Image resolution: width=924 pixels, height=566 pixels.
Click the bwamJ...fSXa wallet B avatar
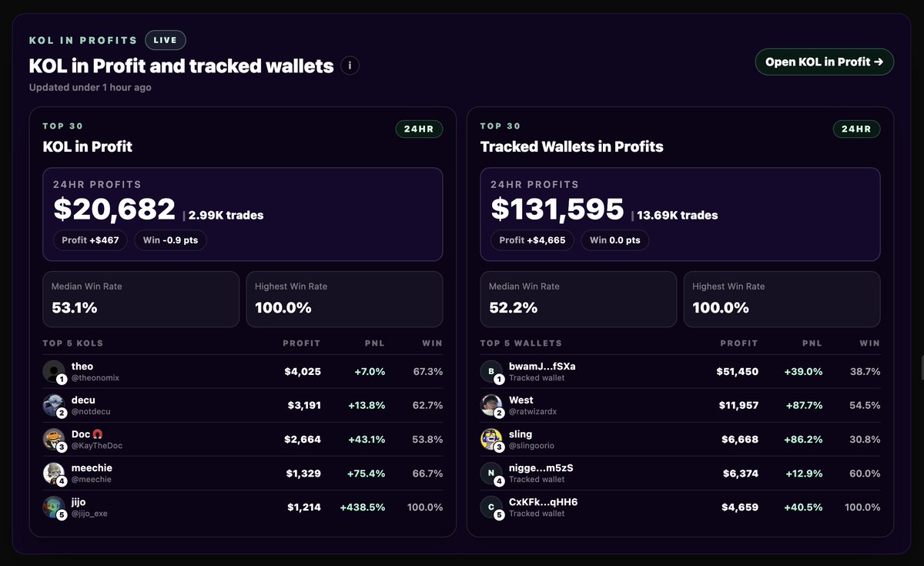[x=491, y=371]
